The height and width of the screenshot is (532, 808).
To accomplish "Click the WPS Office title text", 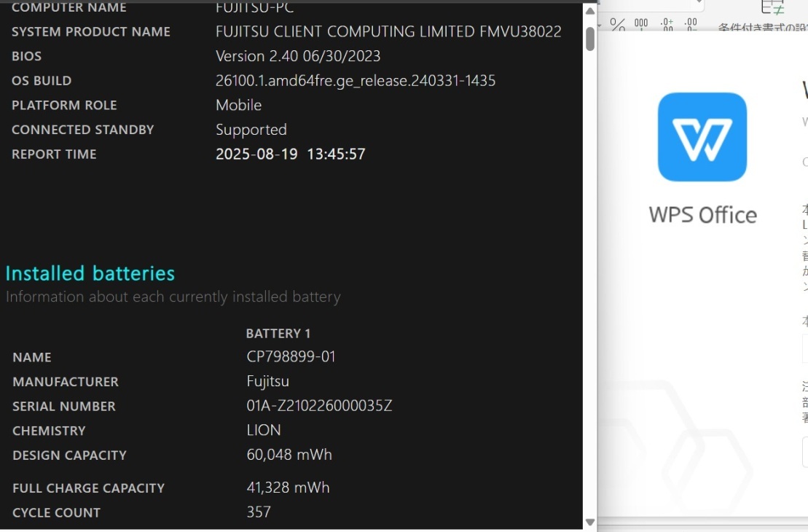I will point(703,215).
